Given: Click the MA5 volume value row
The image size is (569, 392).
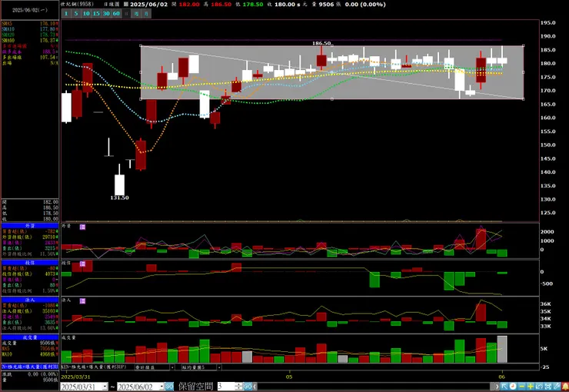Looking at the screenshot, I should click(30, 348).
